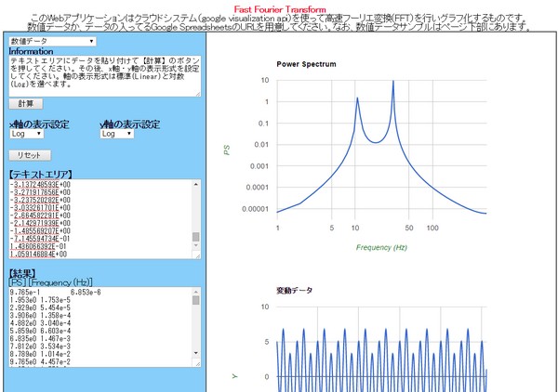
Task: Click the Information instruction text box
Action: click(x=102, y=75)
